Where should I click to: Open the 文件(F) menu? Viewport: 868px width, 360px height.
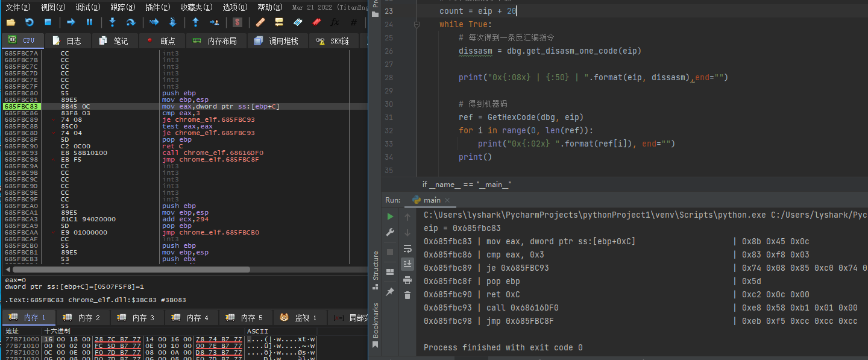click(x=18, y=7)
